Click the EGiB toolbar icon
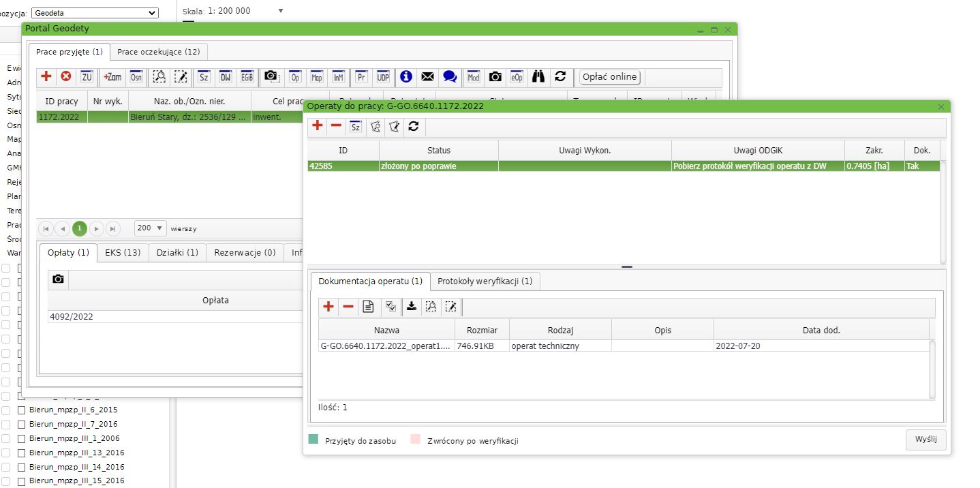The image size is (980, 488). (x=247, y=77)
